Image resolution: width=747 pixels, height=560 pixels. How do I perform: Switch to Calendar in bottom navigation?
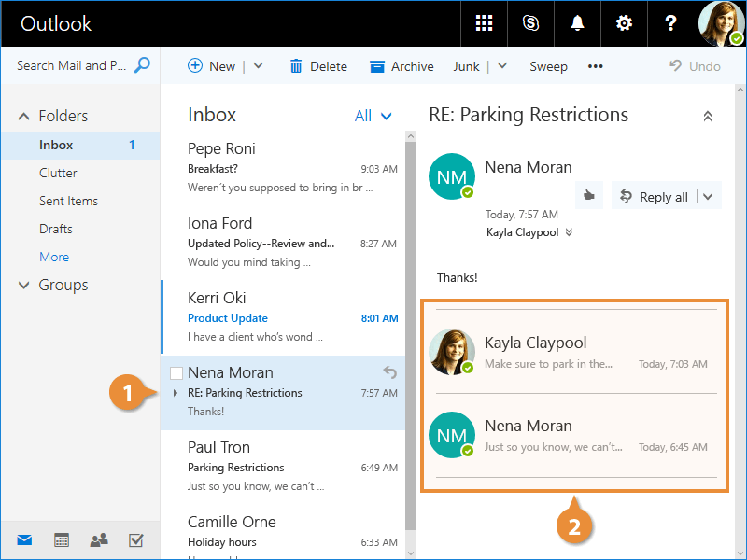coord(62,539)
